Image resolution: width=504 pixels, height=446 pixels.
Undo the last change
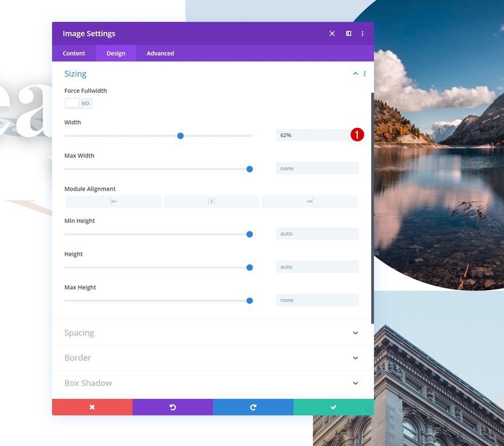(172, 407)
